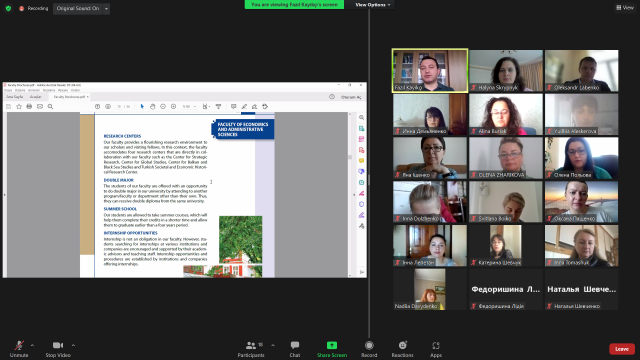Click the Record button in meeting toolbar
Image resolution: width=640 pixels, height=360 pixels.
click(369, 349)
